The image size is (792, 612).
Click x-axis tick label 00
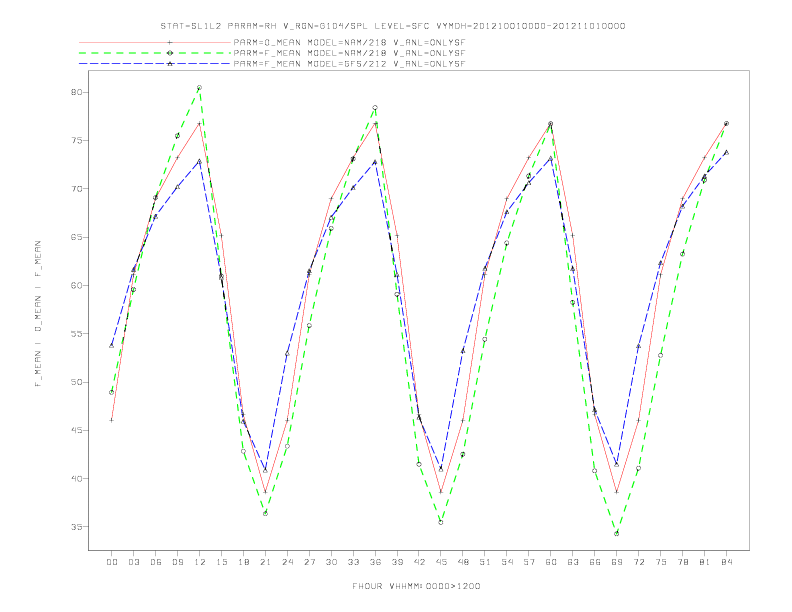point(112,562)
